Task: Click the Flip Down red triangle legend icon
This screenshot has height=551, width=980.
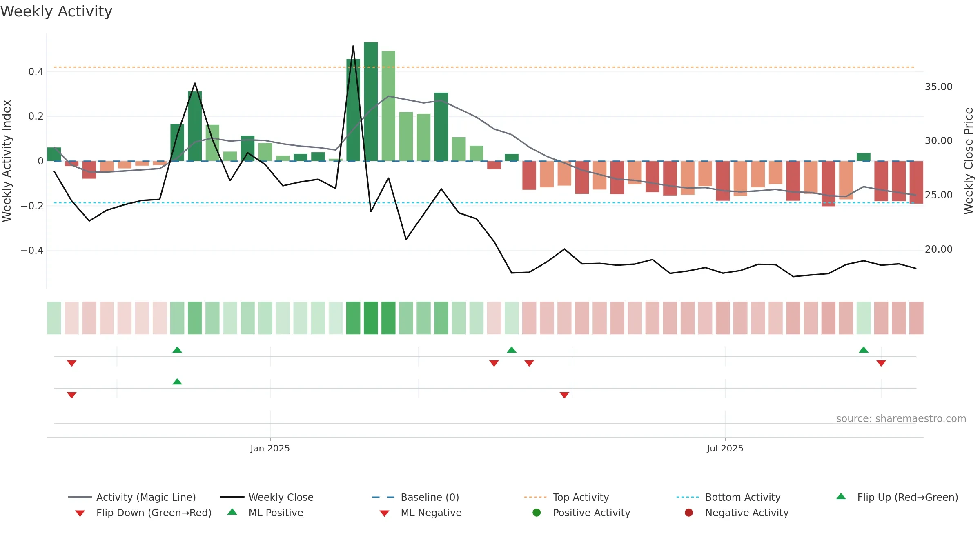Action: 80,513
